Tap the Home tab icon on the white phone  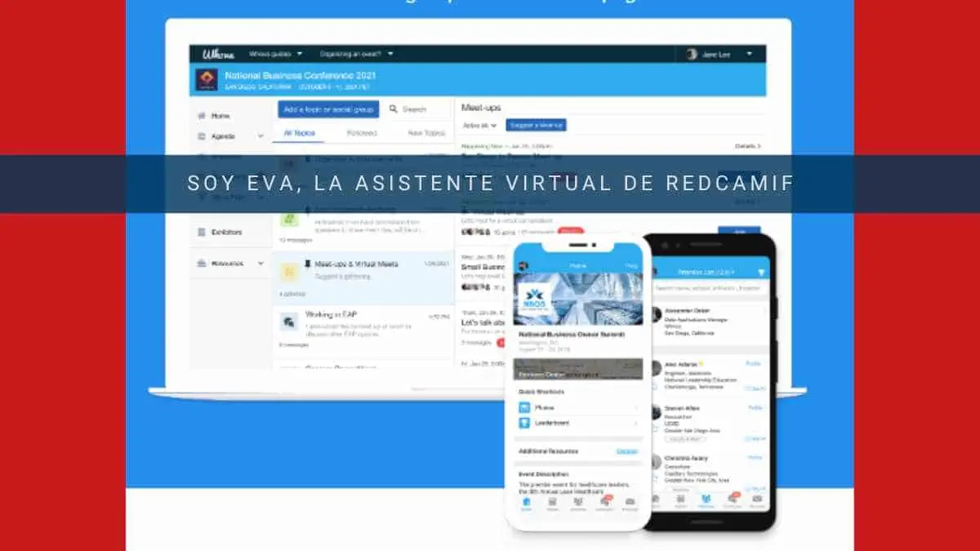pyautogui.click(x=527, y=503)
